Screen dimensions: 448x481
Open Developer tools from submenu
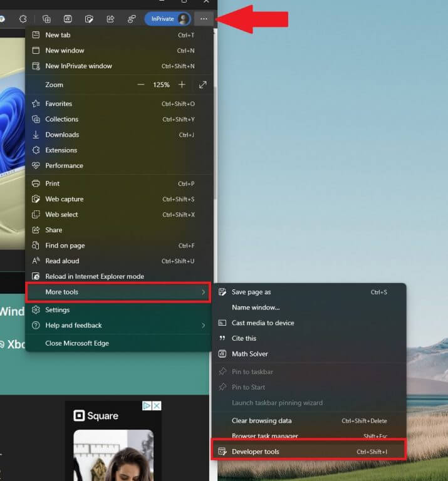pos(310,452)
